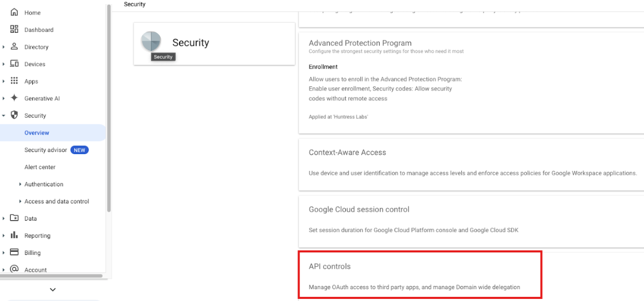Open Context-Aware Access settings card
The width and height of the screenshot is (644, 301).
pos(471,164)
